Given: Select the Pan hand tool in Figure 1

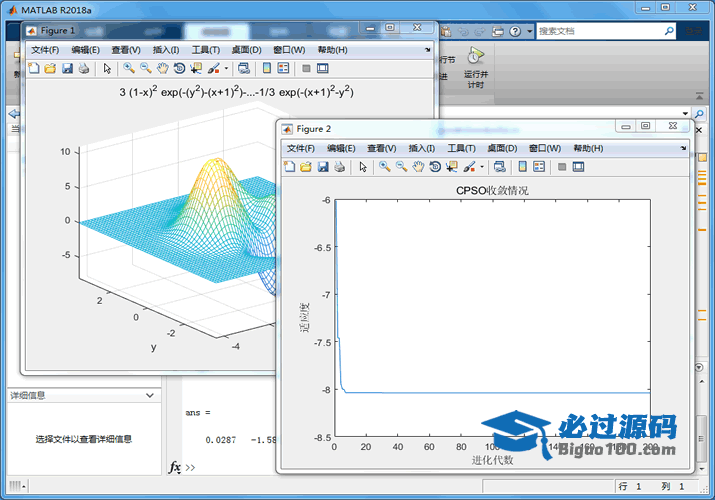Looking at the screenshot, I should click(162, 69).
